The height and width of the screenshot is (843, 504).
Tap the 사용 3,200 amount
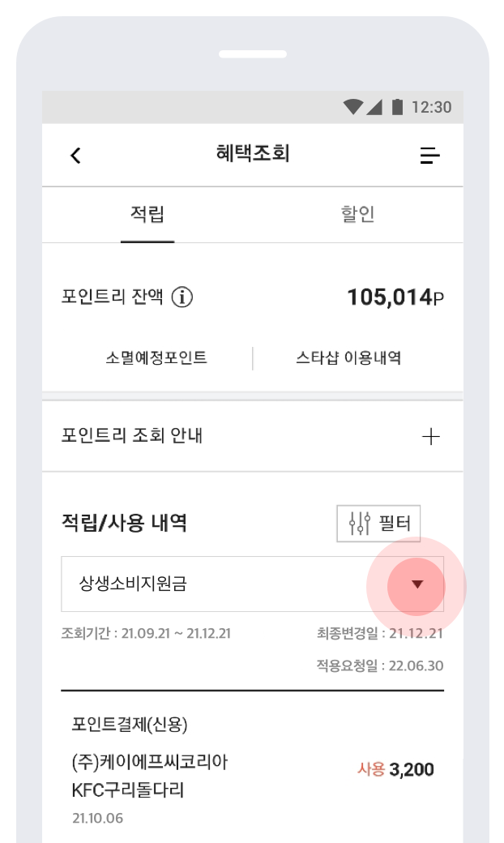click(395, 769)
